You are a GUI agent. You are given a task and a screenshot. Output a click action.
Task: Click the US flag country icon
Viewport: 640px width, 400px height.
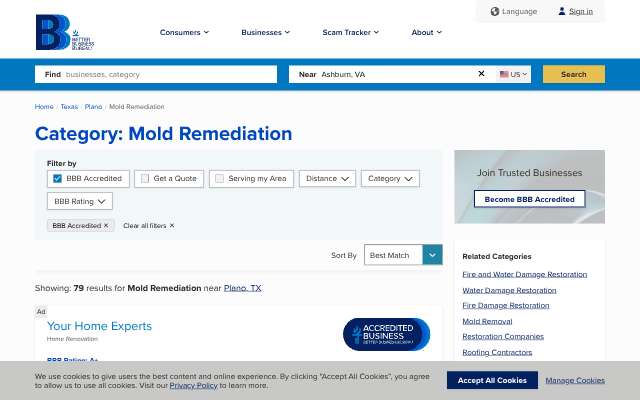click(504, 74)
